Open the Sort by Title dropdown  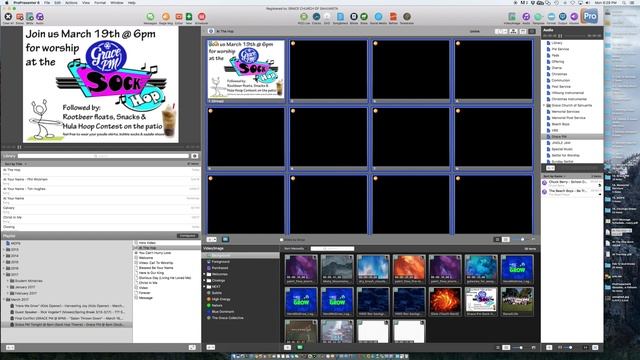(x=16, y=164)
